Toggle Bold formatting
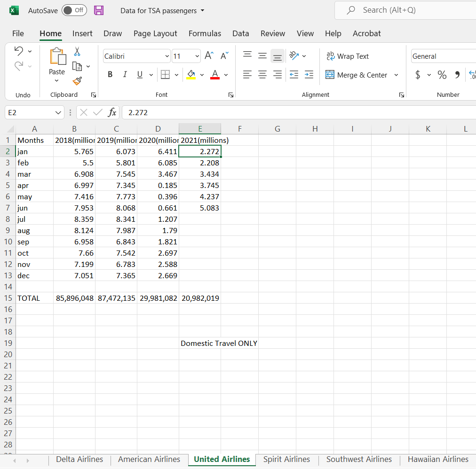The width and height of the screenshot is (476, 469). pos(110,74)
